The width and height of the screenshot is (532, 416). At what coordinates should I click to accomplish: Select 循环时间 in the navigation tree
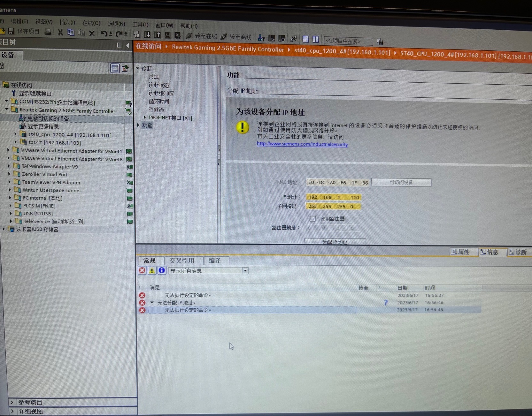tap(159, 102)
